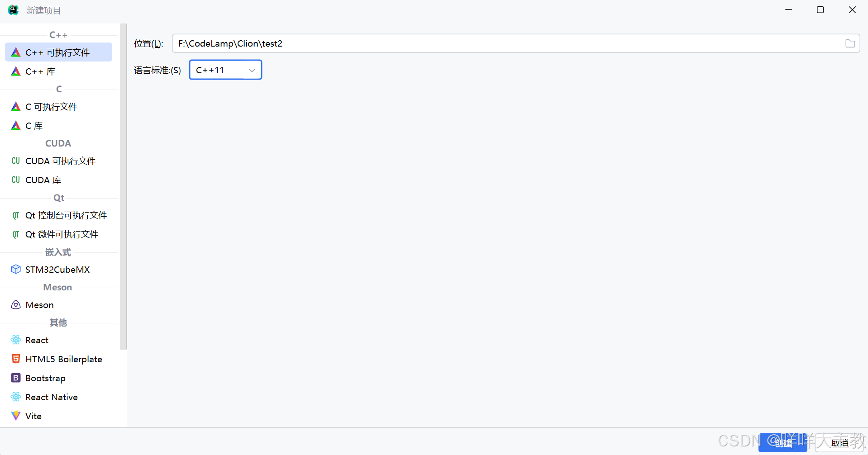Open folder browser for project location

pyautogui.click(x=850, y=43)
